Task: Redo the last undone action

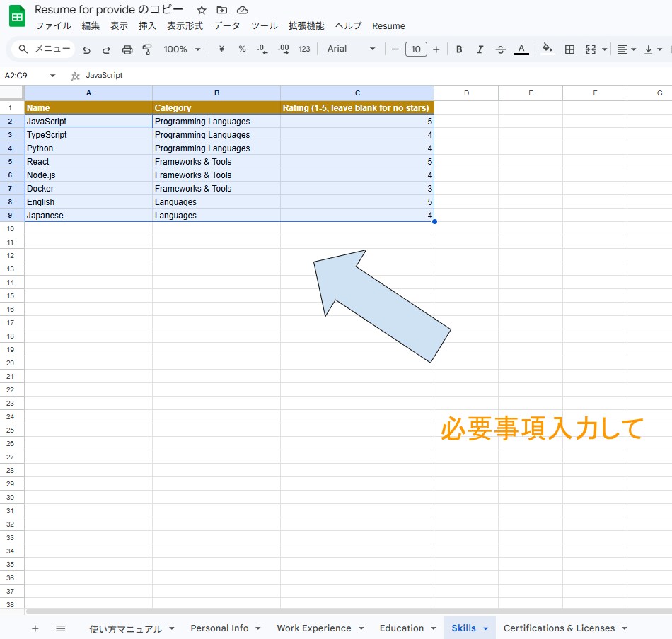Action: [106, 49]
